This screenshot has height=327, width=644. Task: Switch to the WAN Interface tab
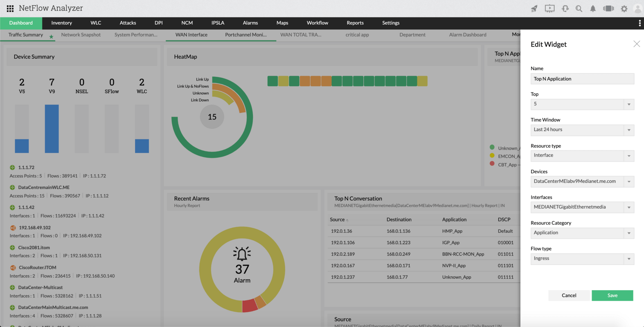click(191, 35)
